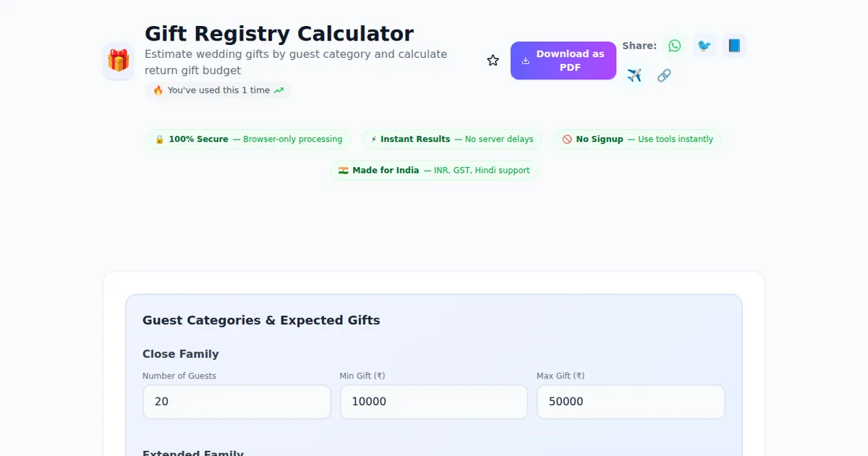Click the Download as PDF button
Viewport: 868px width, 456px height.
click(563, 61)
